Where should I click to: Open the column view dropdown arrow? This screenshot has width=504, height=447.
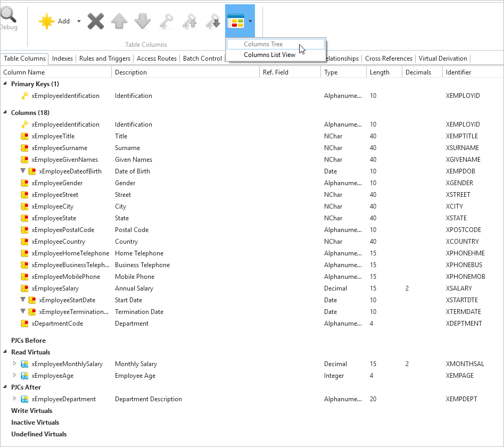(250, 21)
